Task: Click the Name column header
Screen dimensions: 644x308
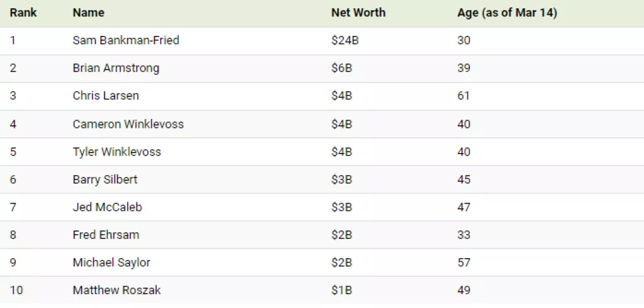Action: pos(89,13)
